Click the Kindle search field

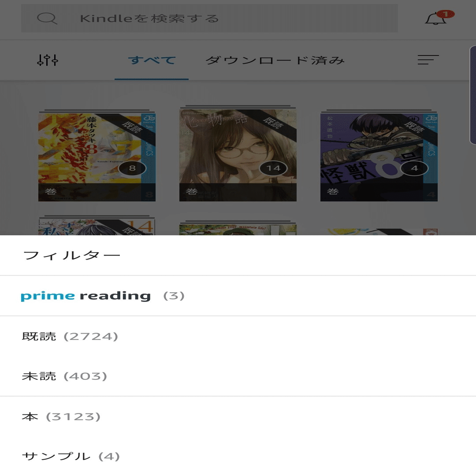pyautogui.click(x=209, y=18)
